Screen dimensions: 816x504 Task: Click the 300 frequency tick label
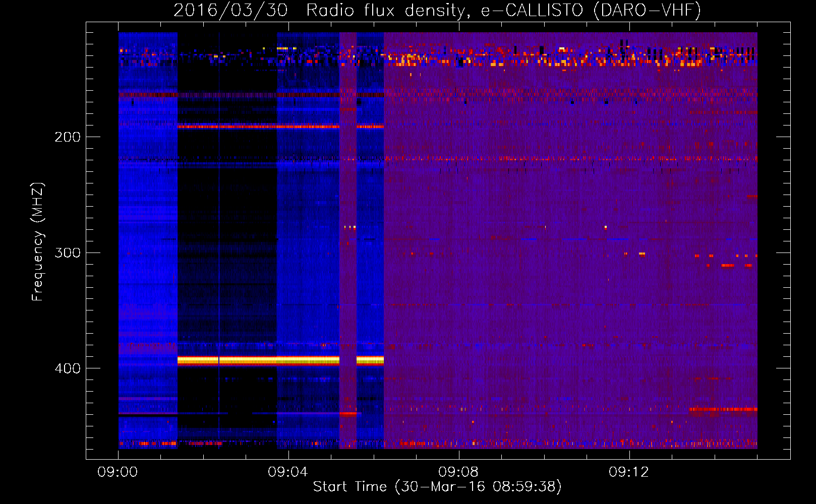(68, 253)
